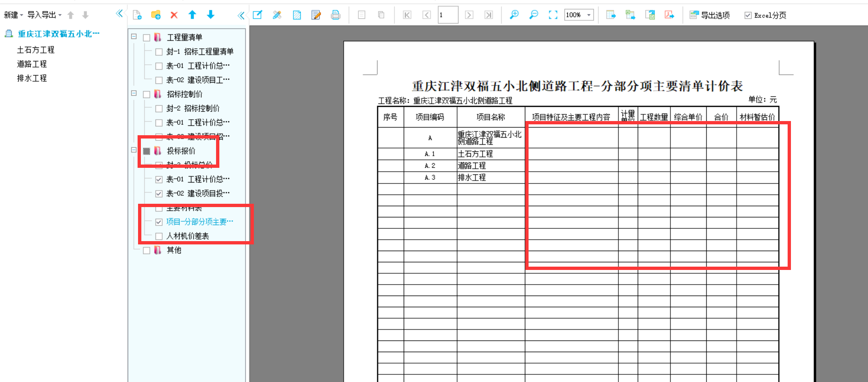Go to the next page
The height and width of the screenshot is (382, 868).
pyautogui.click(x=469, y=15)
